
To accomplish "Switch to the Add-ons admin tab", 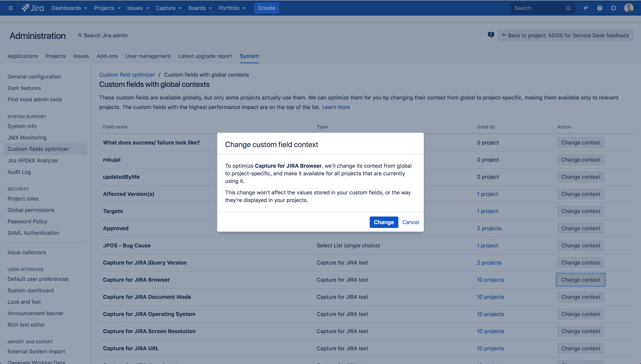I will tap(107, 56).
